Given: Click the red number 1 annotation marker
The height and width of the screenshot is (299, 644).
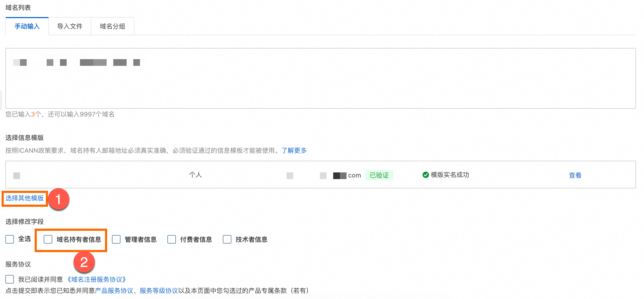Looking at the screenshot, I should [x=58, y=199].
